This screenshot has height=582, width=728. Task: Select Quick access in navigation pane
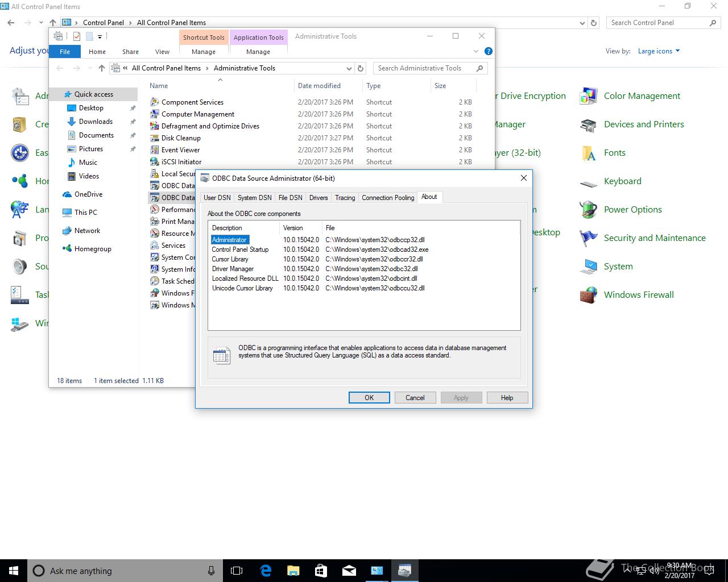tap(94, 94)
